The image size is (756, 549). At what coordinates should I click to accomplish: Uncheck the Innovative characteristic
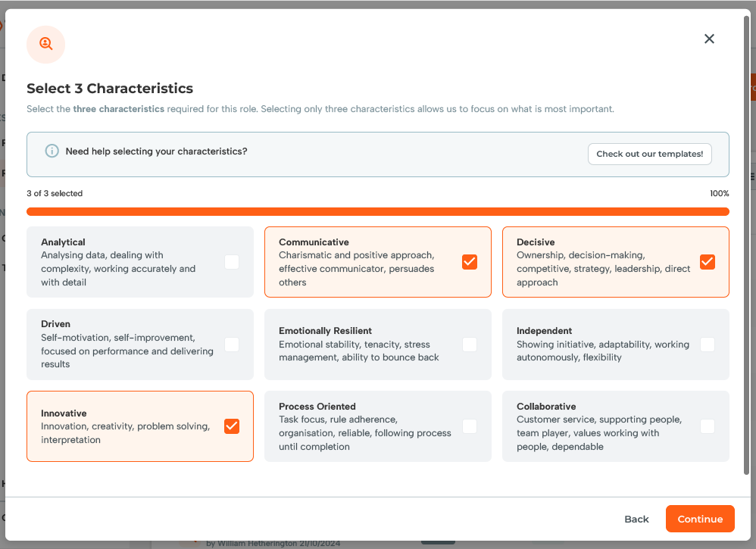coord(232,426)
